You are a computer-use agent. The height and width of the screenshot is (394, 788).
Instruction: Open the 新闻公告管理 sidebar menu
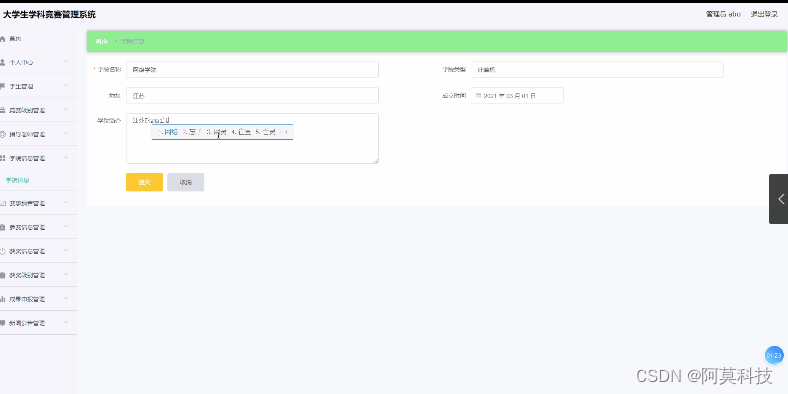pyautogui.click(x=38, y=323)
